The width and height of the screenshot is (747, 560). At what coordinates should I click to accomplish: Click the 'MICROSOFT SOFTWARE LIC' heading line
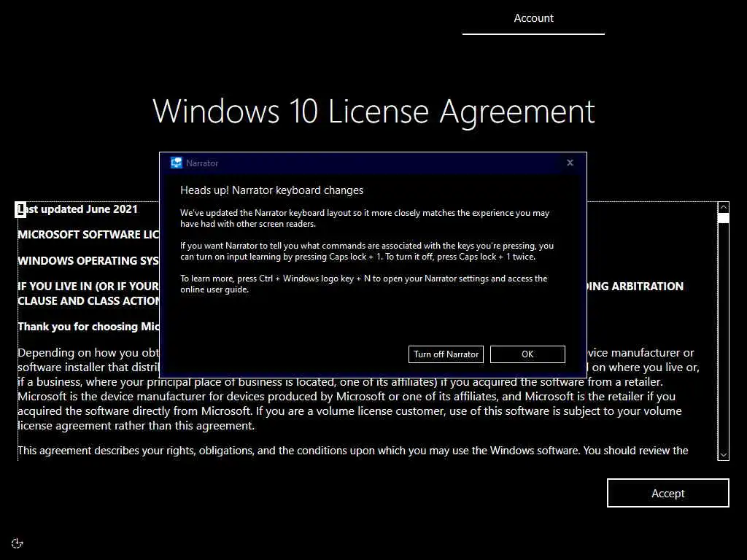[88, 235]
